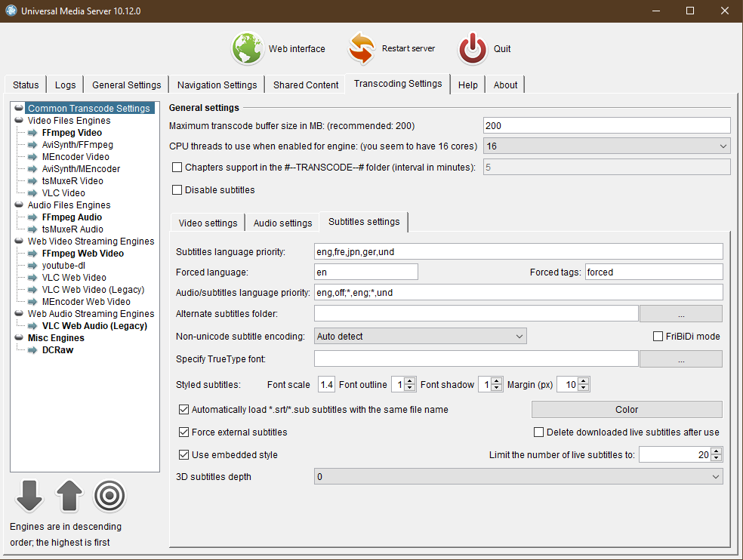Click the Forced language field
The image size is (743, 560).
[x=365, y=272]
